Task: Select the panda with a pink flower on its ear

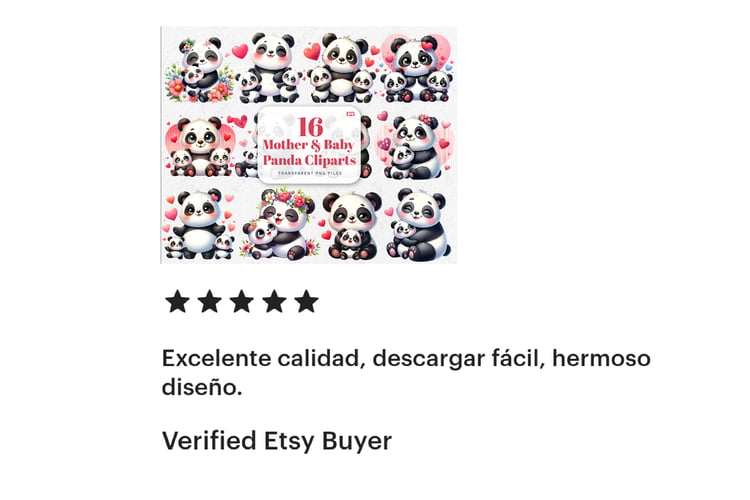Action: (415, 147)
